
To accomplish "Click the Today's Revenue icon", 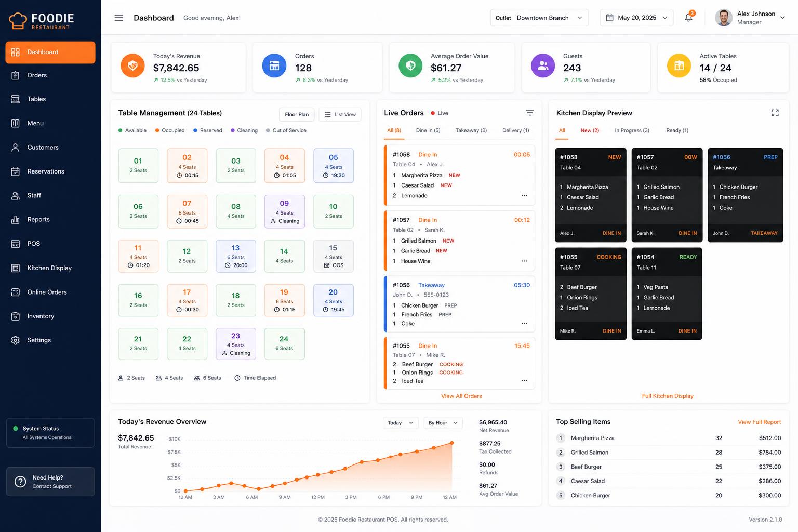I will (x=132, y=66).
